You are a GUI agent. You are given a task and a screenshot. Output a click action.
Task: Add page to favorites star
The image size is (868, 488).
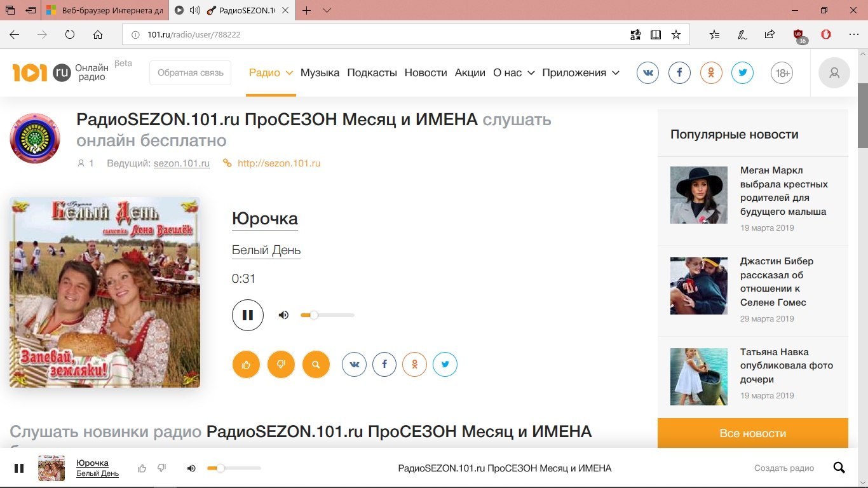pos(676,35)
